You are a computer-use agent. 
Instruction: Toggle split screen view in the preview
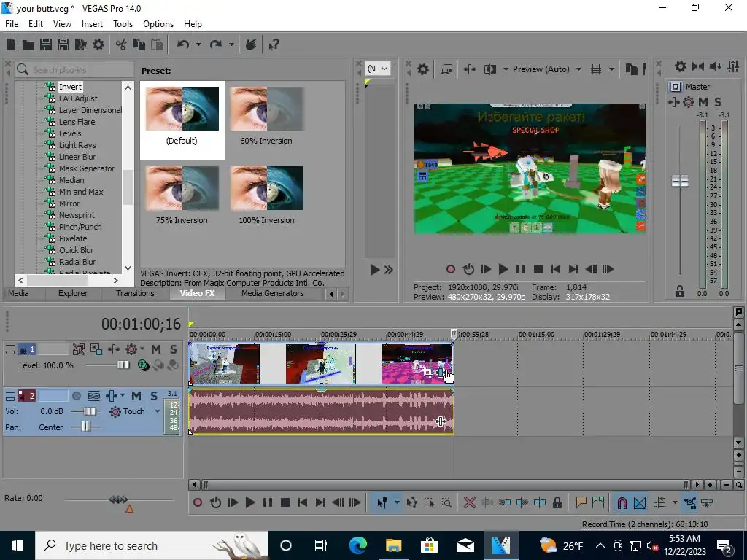[x=490, y=69]
